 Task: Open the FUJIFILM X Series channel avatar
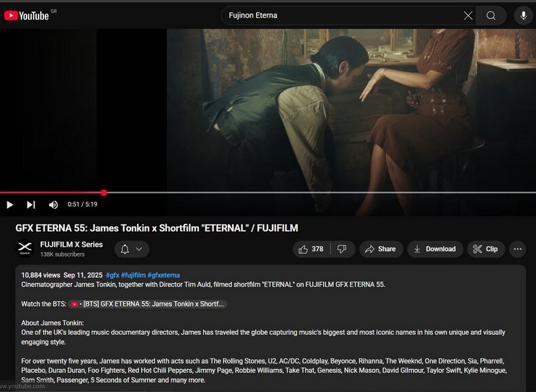(x=25, y=249)
